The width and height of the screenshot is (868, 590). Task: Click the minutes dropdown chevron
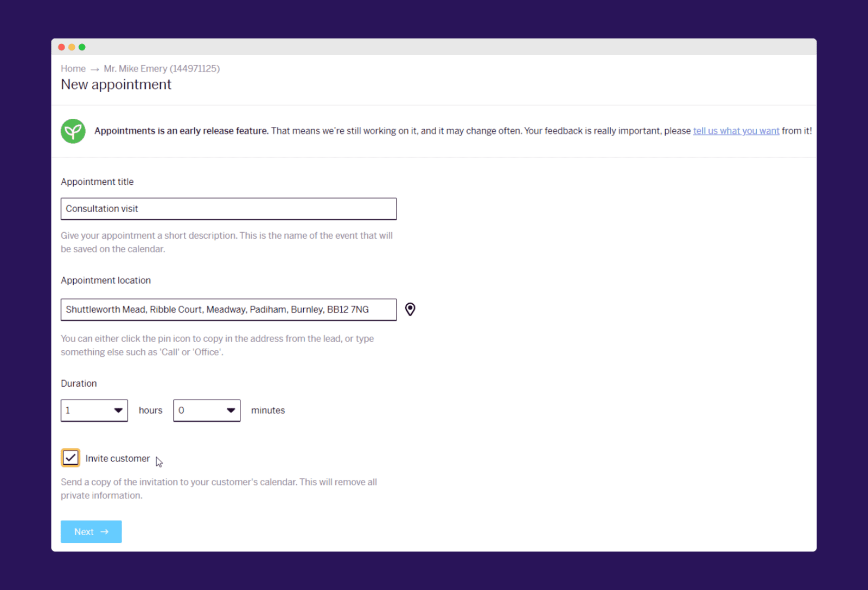[230, 411]
